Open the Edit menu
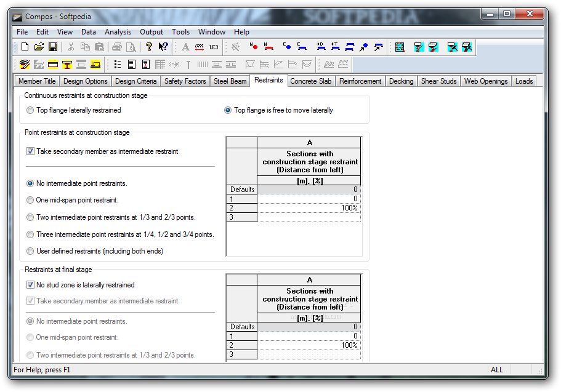This screenshot has height=392, width=561. (x=42, y=32)
